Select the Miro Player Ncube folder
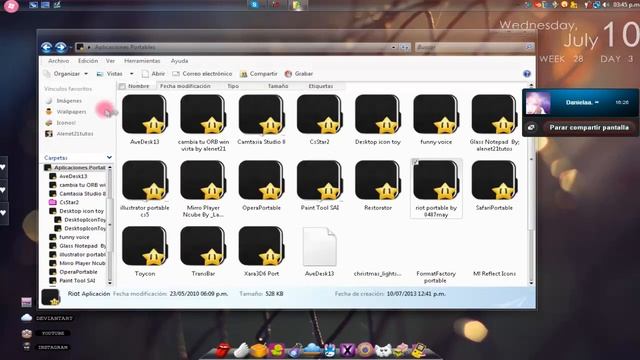The width and height of the screenshot is (640, 360). point(203,180)
